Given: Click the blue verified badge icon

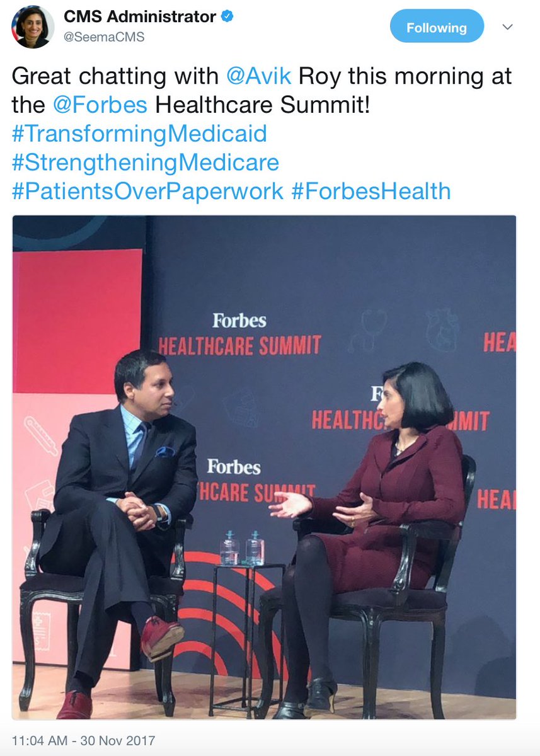Looking at the screenshot, I should 228,17.
